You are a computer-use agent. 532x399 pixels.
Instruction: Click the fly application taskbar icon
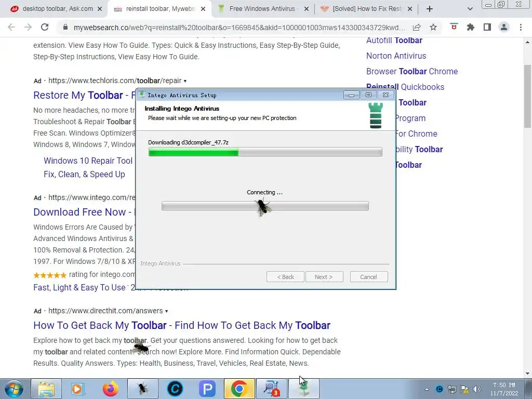point(142,389)
